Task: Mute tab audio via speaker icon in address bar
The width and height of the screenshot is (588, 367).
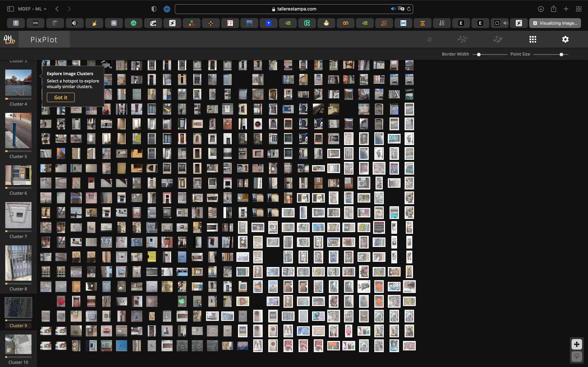Action: pyautogui.click(x=393, y=9)
